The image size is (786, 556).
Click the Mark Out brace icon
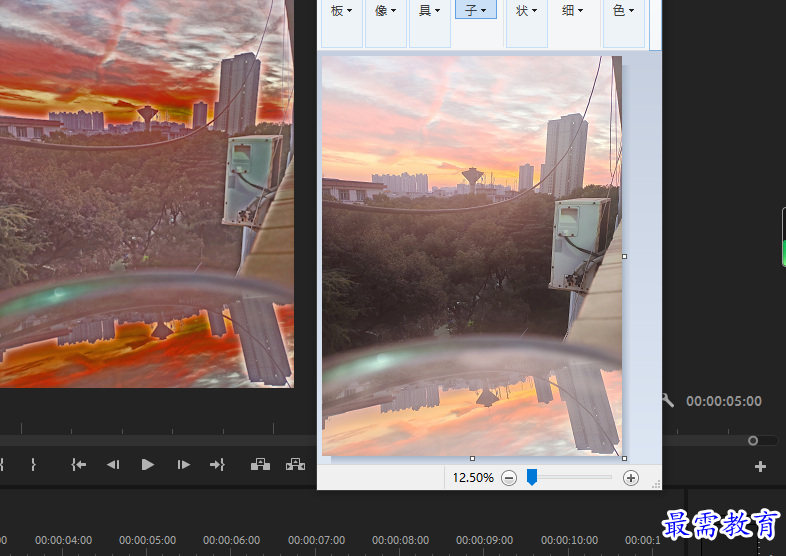[33, 465]
